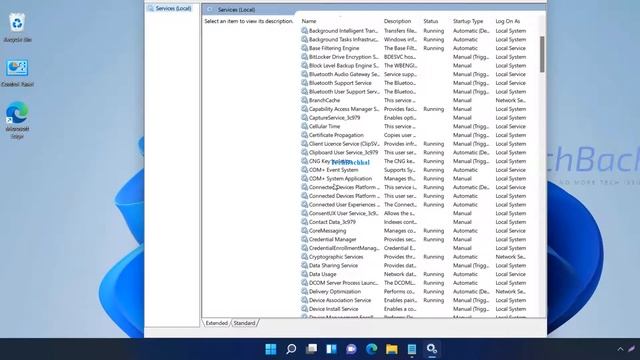This screenshot has height=360, width=640.
Task: Click Network Se.. logon of BranchCache
Action: 511,100
